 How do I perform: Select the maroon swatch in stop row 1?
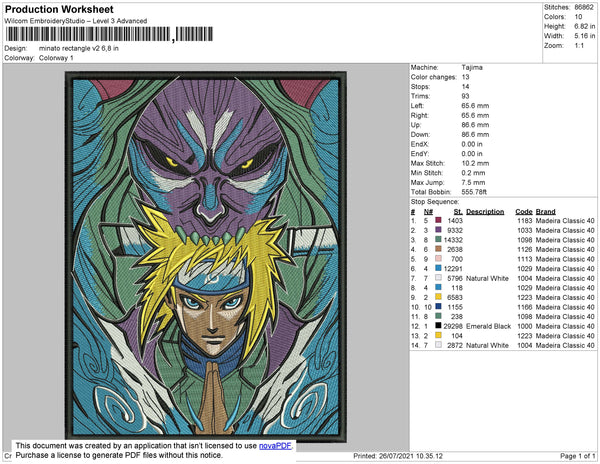click(x=438, y=220)
